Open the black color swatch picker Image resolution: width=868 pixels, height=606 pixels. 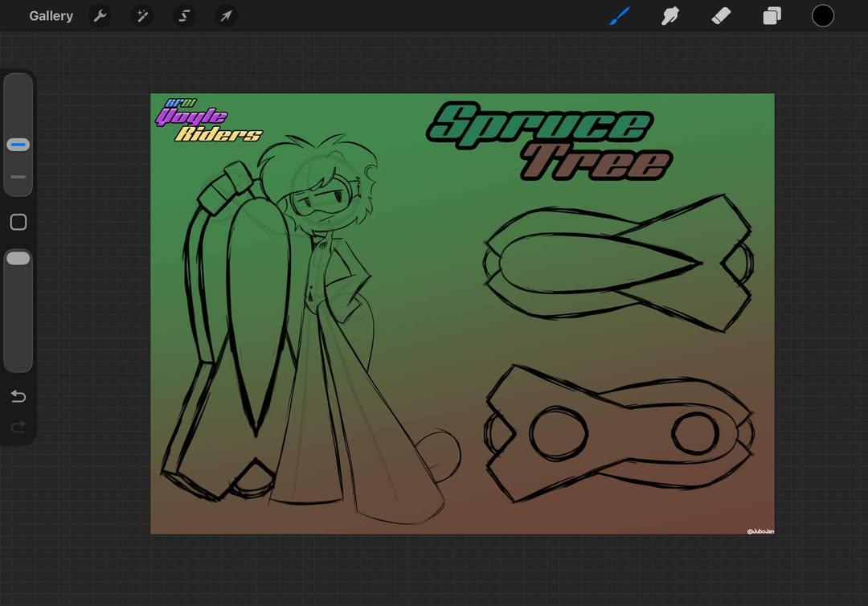click(x=823, y=16)
